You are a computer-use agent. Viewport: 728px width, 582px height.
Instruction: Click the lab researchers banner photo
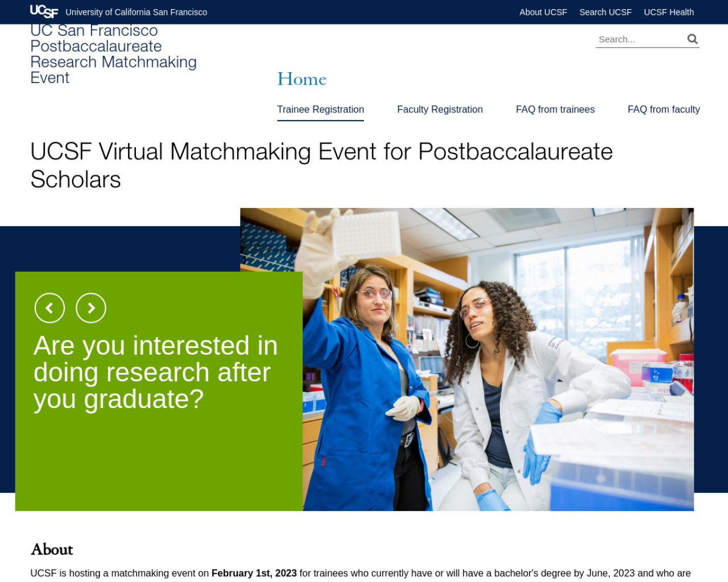coord(498,359)
